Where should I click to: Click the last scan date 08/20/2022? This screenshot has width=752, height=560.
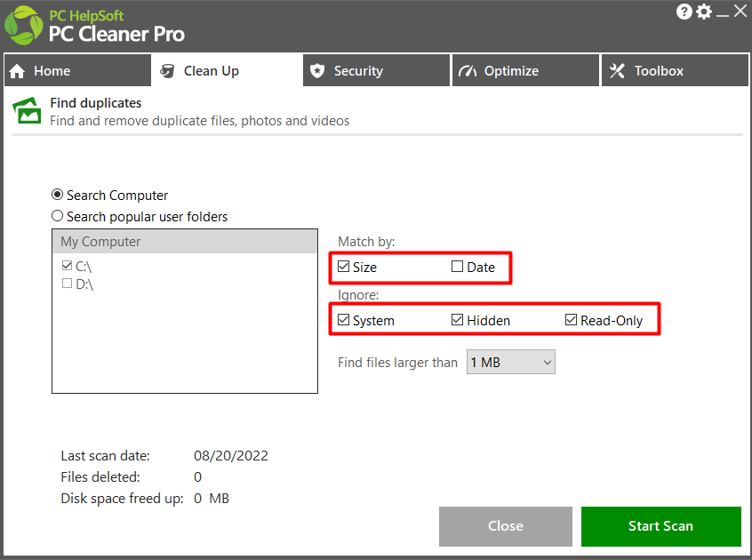[x=231, y=455]
